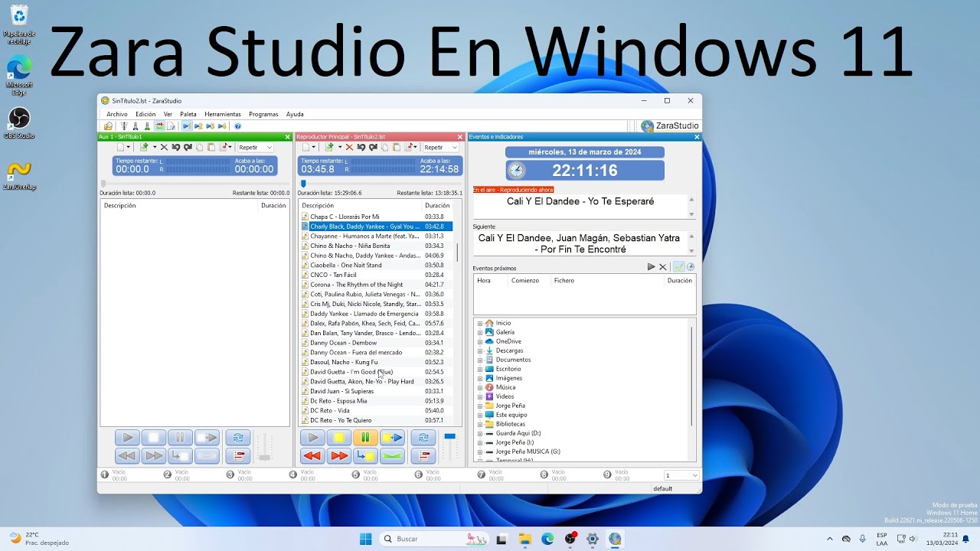
Task: Click the open file icon in main toolbar
Action: pos(108,126)
